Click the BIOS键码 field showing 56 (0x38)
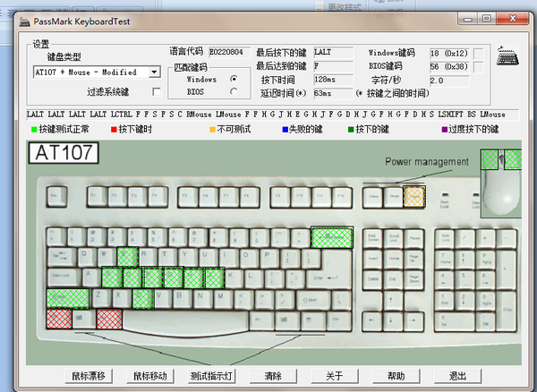The width and height of the screenshot is (537, 392). tap(449, 67)
